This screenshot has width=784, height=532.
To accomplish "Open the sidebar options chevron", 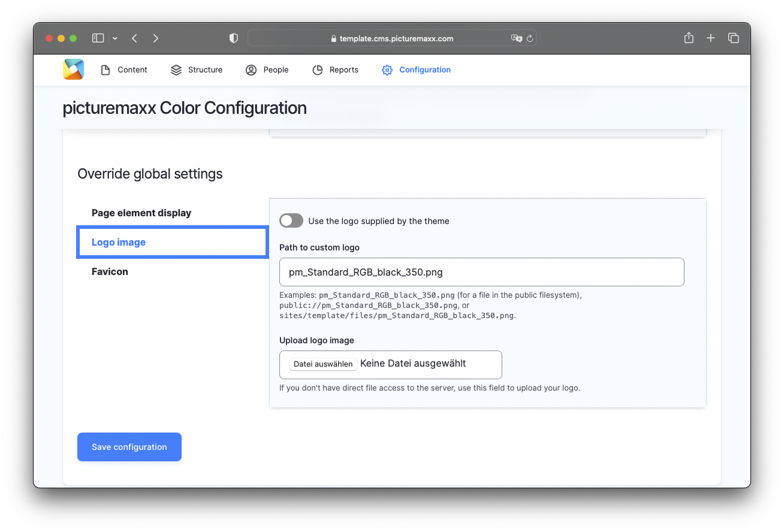I will click(115, 38).
